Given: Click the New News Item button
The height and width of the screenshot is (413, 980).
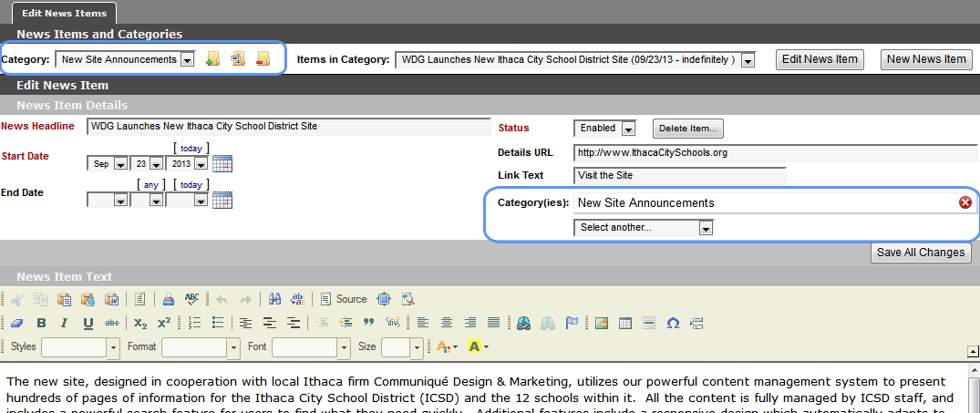Looking at the screenshot, I should (x=926, y=59).
